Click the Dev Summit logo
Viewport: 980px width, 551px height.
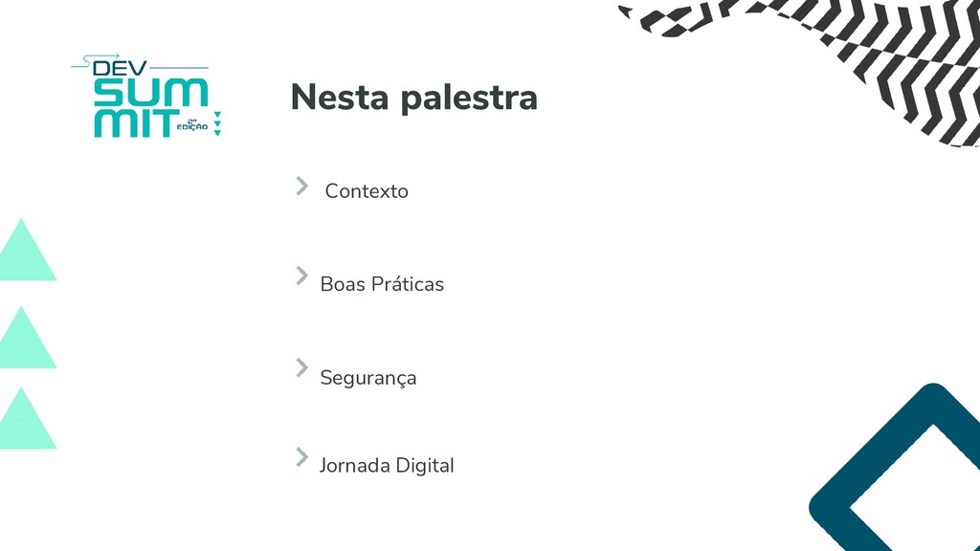pos(146,96)
